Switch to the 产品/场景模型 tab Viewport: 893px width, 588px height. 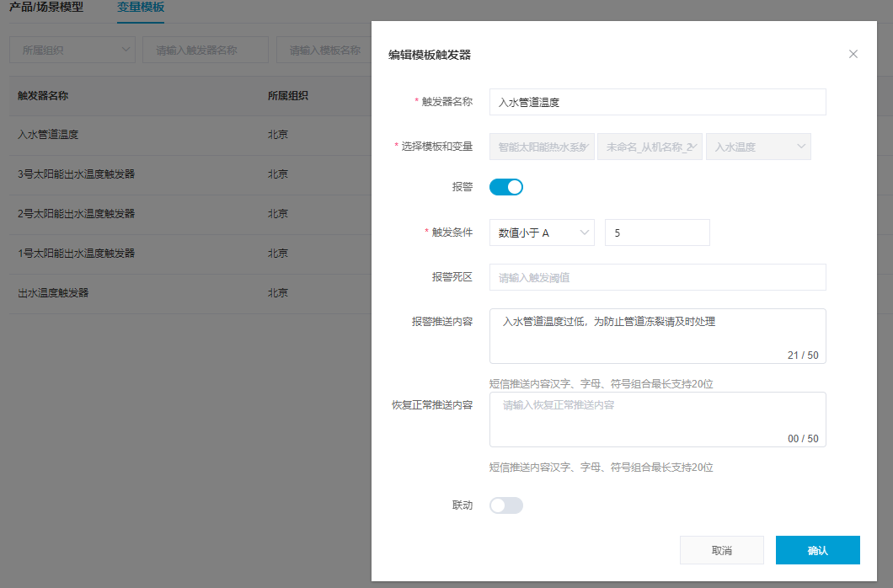point(46,8)
